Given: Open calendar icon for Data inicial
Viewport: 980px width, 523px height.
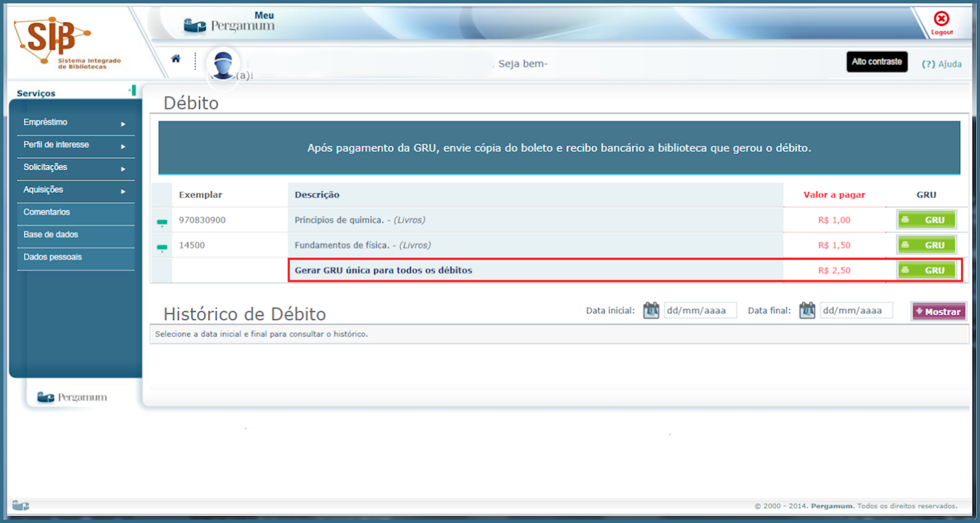Looking at the screenshot, I should [x=651, y=310].
